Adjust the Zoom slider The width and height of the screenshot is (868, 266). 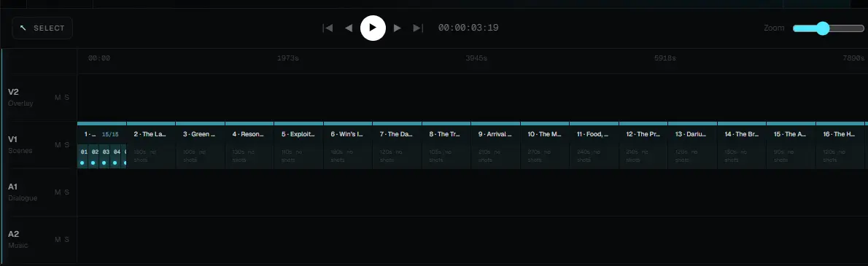click(x=828, y=28)
